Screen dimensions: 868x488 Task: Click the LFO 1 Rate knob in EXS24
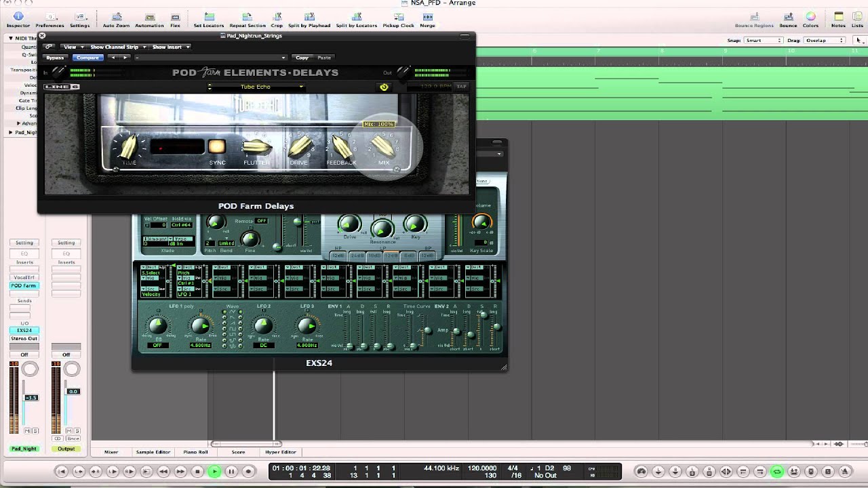201,327
